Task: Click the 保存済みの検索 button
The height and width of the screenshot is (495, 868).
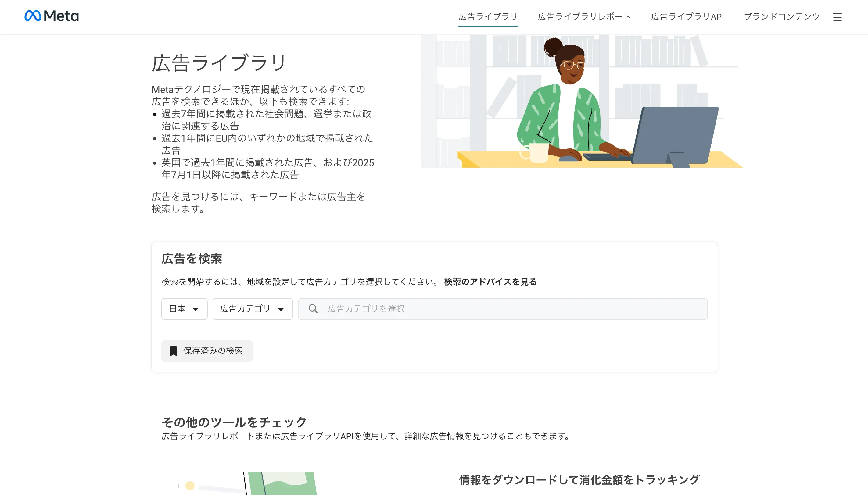Action: pos(207,351)
